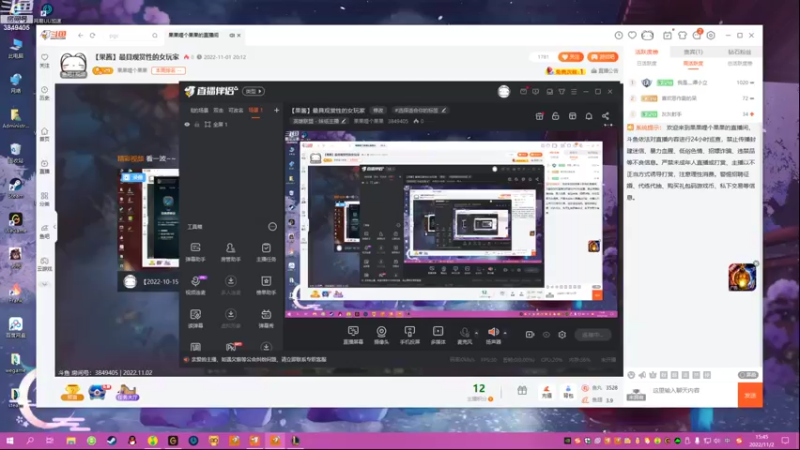Open messages icon with red badge
This screenshot has height=450, width=800.
click(x=697, y=35)
